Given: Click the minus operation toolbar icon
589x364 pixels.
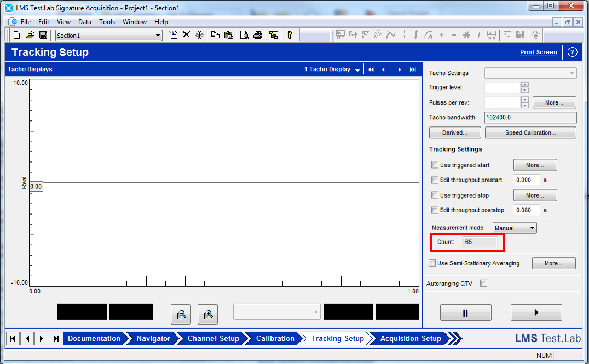Looking at the screenshot, I should tap(454, 36).
